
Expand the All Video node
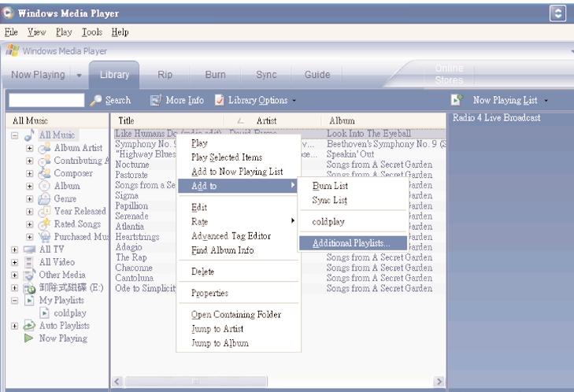tap(14, 262)
